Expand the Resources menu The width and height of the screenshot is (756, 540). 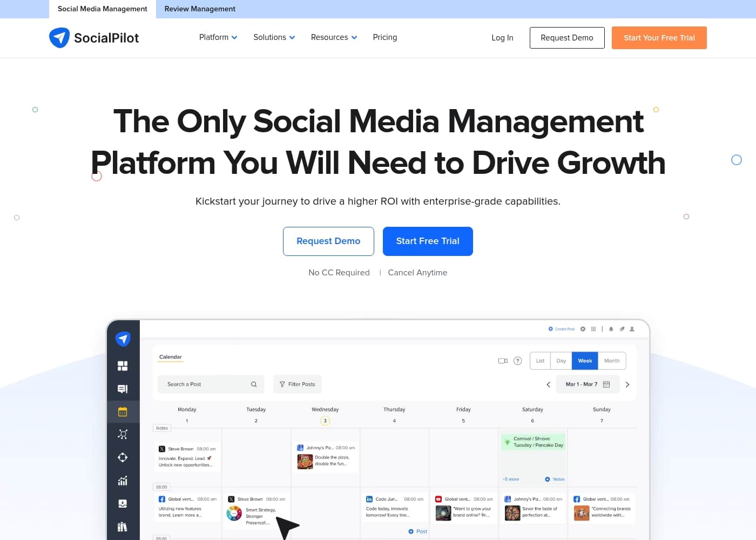[x=334, y=37]
